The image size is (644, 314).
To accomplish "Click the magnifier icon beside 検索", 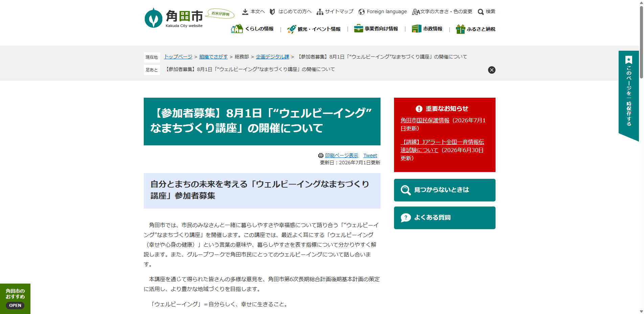I will point(481,12).
